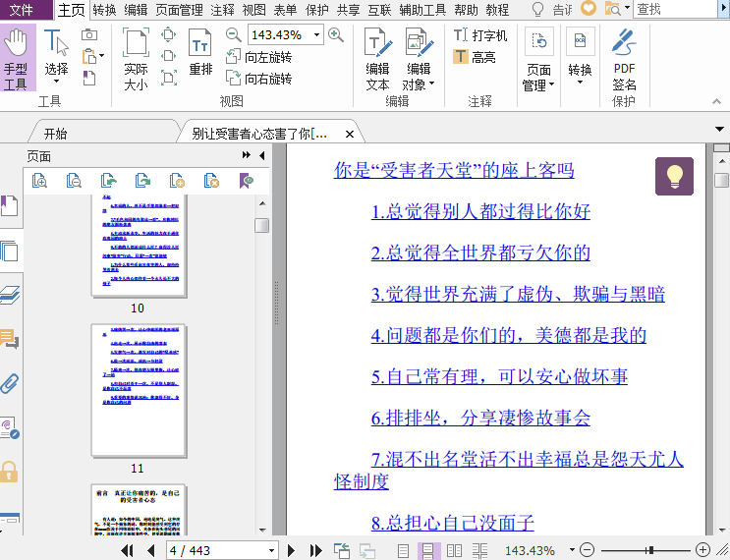Open the document tab list arrow
730x560 pixels.
click(719, 129)
